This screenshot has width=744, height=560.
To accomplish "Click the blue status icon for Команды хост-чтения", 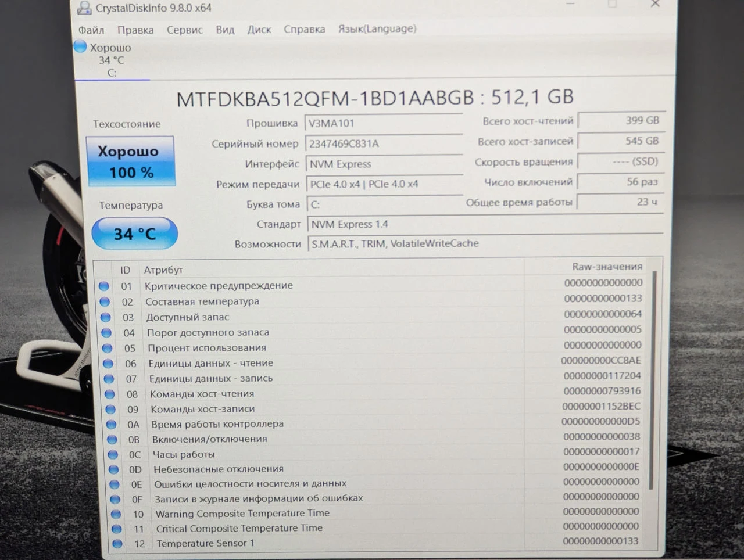I will (110, 394).
